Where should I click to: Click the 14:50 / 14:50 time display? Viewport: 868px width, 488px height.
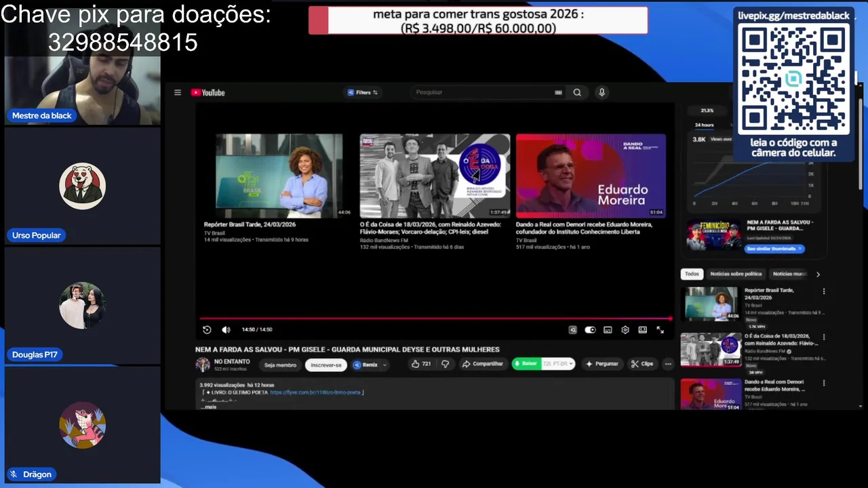[257, 329]
